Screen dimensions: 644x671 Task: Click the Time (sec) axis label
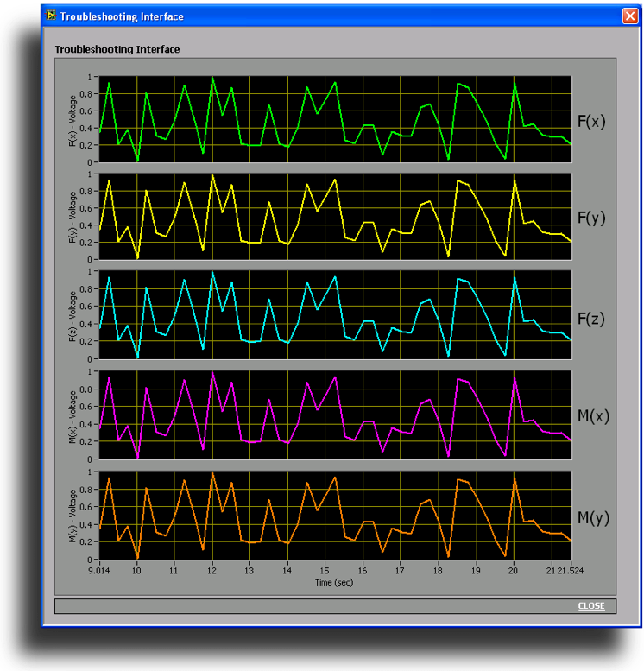click(332, 582)
